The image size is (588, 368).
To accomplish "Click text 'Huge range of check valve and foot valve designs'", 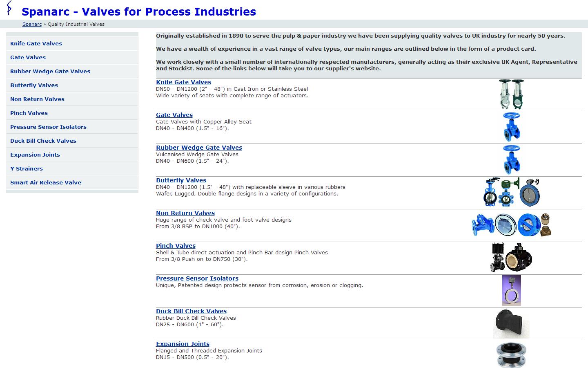I will click(x=224, y=220).
